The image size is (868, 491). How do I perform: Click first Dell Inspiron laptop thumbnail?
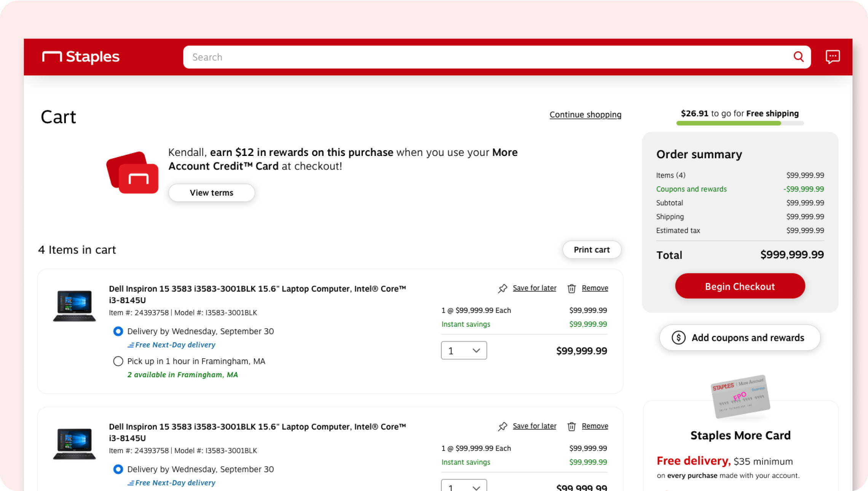(74, 305)
